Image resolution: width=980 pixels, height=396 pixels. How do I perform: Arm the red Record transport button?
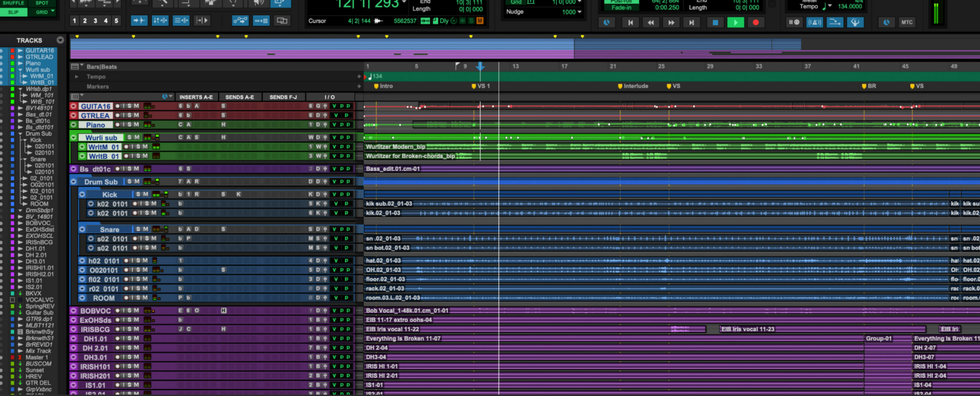click(755, 22)
